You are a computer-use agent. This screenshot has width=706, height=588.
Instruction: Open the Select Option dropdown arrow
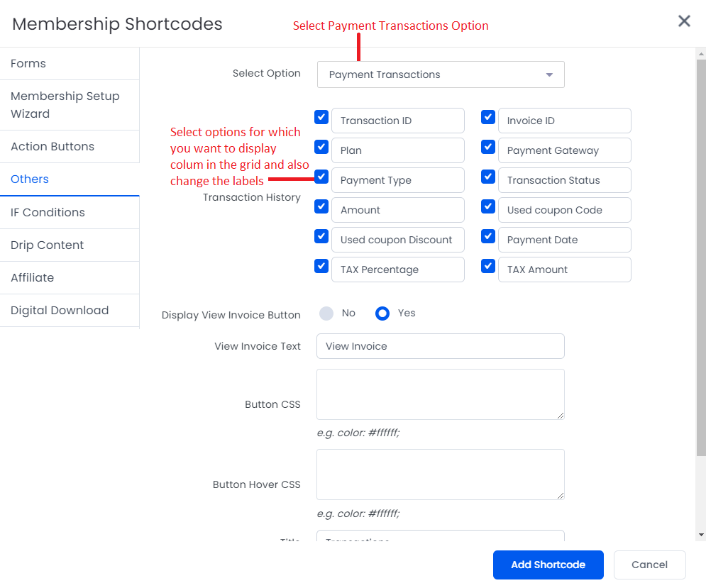[x=549, y=74]
